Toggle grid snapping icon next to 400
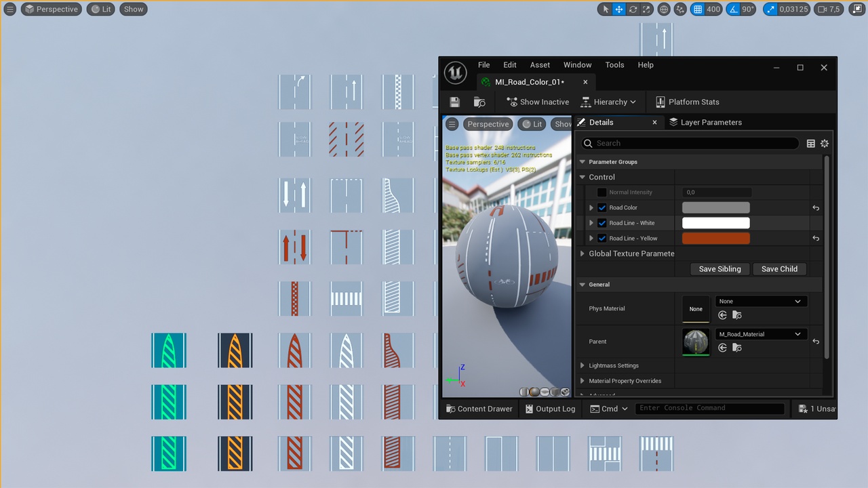Image resolution: width=868 pixels, height=488 pixels. tap(698, 9)
